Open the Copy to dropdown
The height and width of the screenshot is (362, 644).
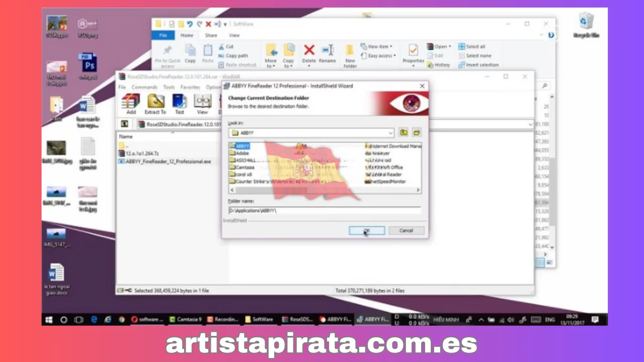(288, 56)
